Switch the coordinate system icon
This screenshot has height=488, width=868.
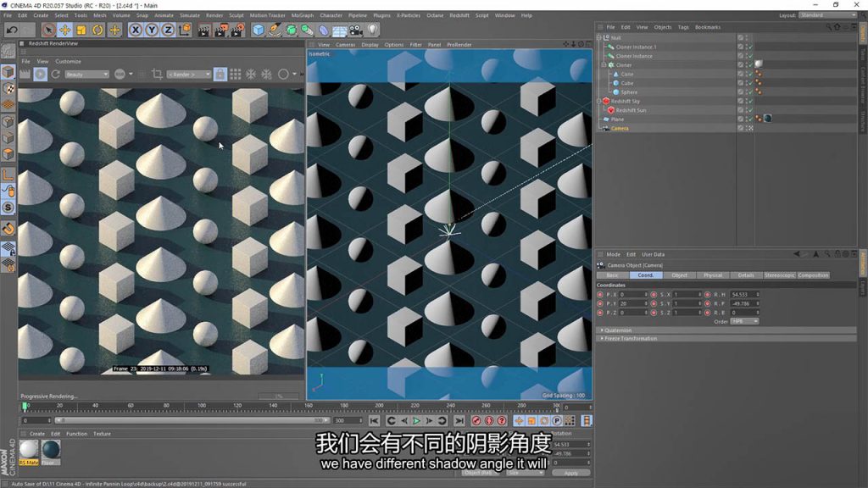coord(185,30)
